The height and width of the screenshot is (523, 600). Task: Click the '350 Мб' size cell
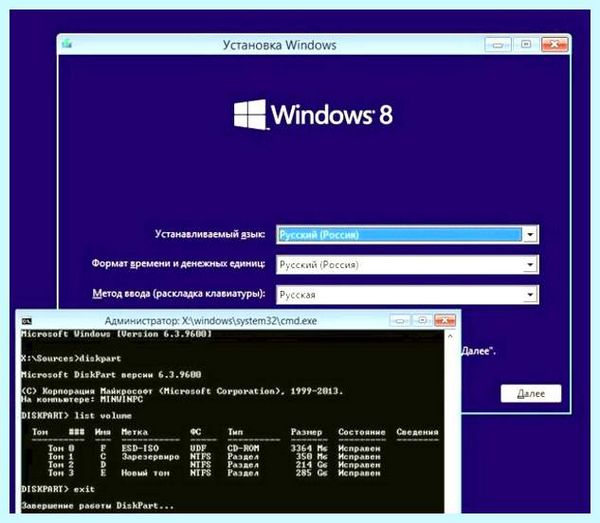click(x=311, y=456)
